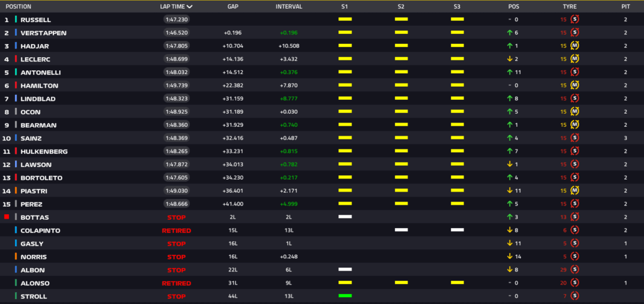The width and height of the screenshot is (644, 304).
Task: Click Gasly's yellow down arrow
Action: point(509,243)
